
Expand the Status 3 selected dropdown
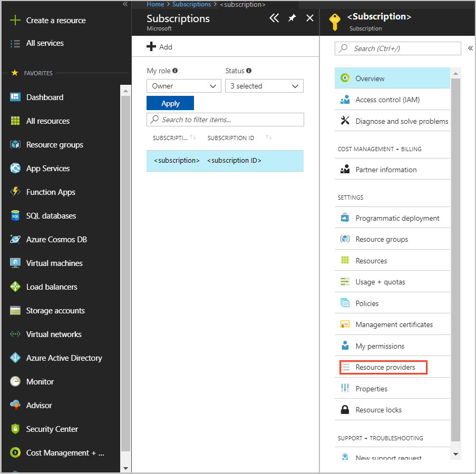pos(264,86)
